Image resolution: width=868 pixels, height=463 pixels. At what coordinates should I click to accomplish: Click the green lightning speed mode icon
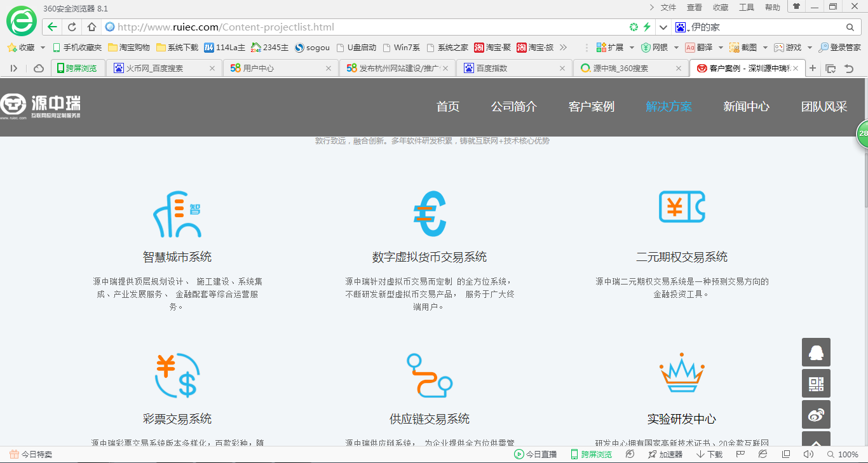point(647,27)
